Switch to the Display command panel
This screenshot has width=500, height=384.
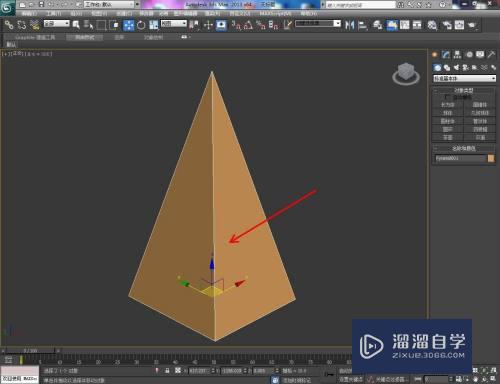tap(480, 54)
